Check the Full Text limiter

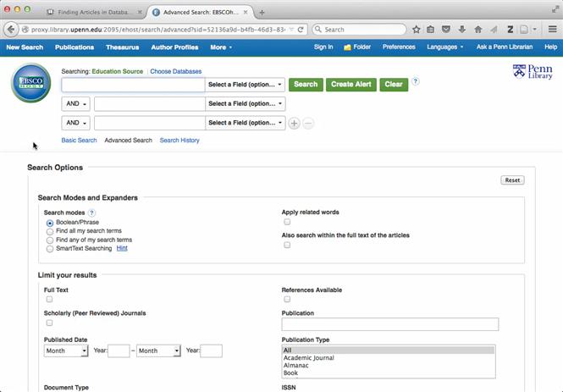[x=49, y=299]
